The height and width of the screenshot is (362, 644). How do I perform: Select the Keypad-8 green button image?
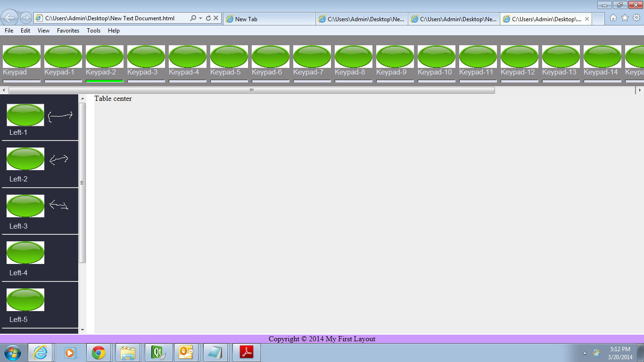pos(354,57)
